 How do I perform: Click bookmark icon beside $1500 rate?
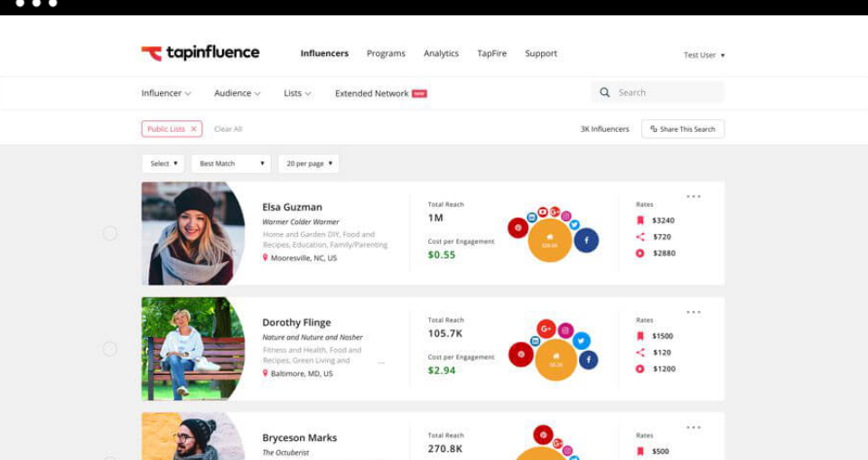tap(639, 336)
